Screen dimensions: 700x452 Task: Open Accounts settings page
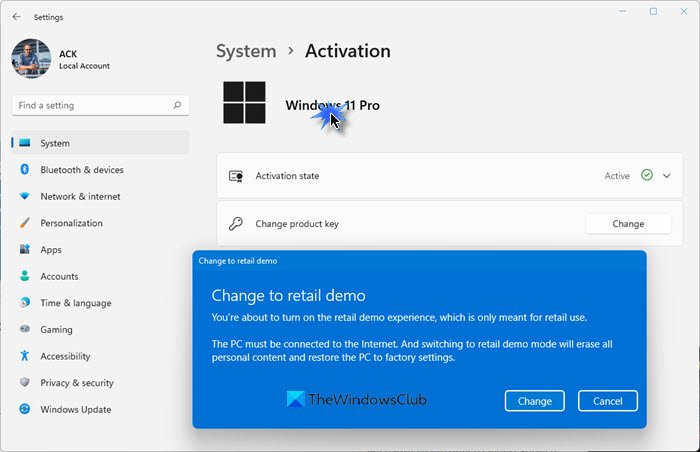click(100, 276)
